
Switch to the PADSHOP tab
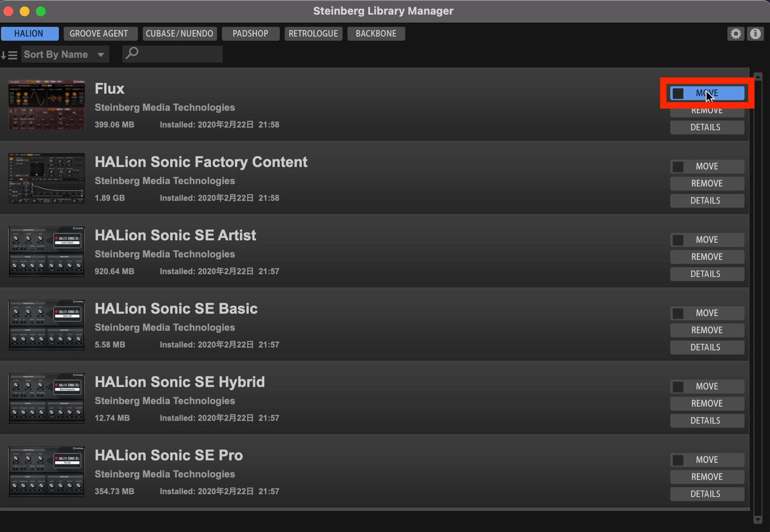(250, 33)
